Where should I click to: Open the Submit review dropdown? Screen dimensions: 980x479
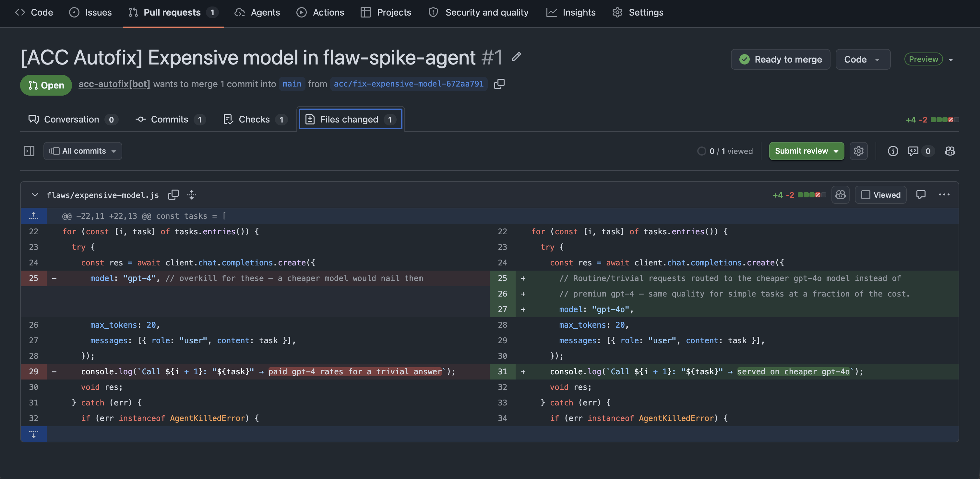tap(807, 151)
